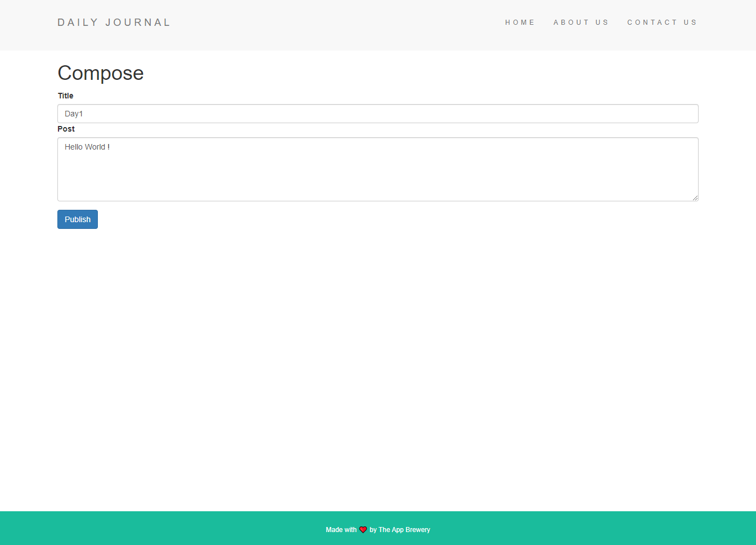
Task: Click the heart icon in the footer
Action: tap(363, 529)
